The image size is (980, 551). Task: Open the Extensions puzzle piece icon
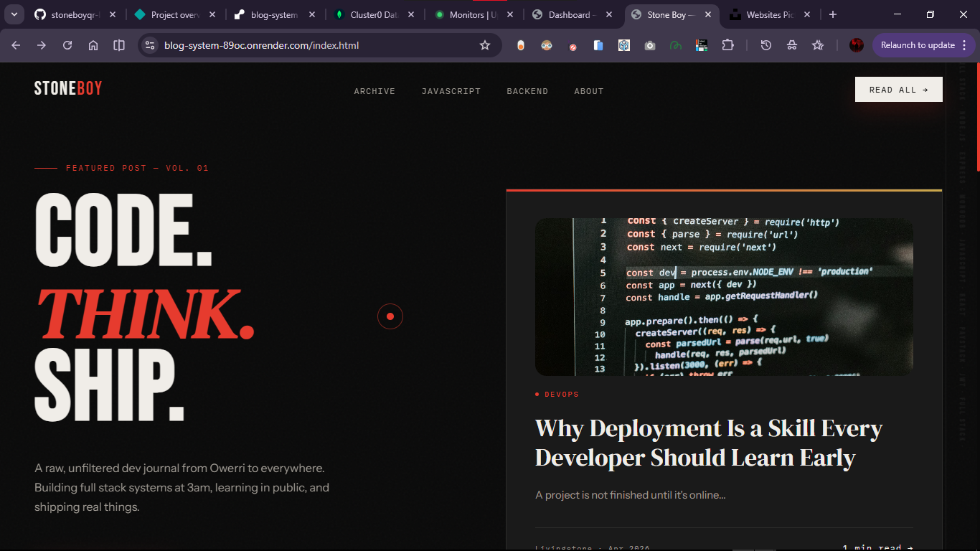coord(727,44)
